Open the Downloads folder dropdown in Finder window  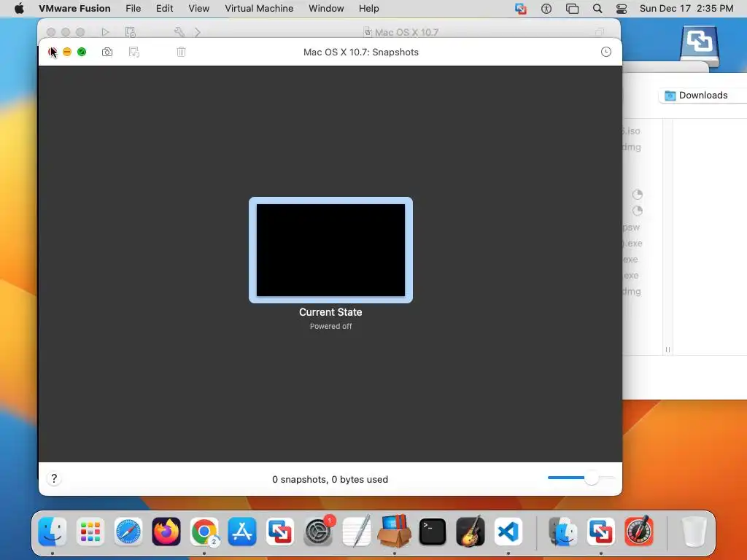click(x=703, y=96)
